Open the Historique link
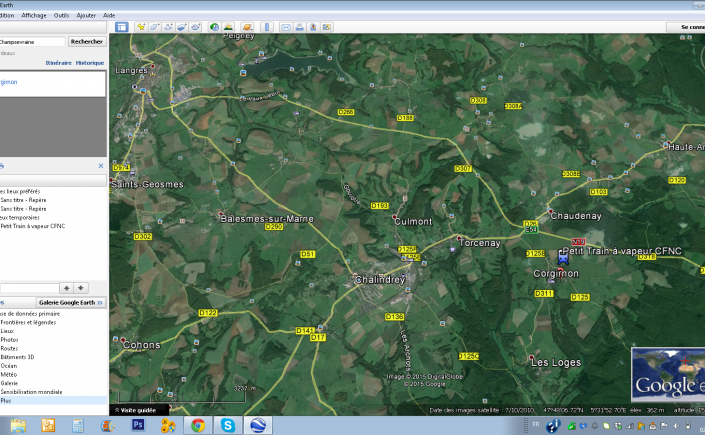This screenshot has width=705, height=435. 90,63
